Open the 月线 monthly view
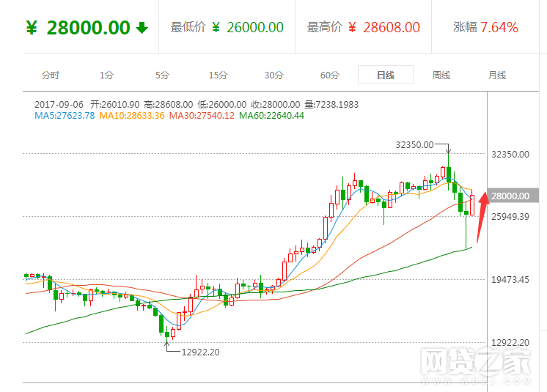Viewport: 547px width, 392px height. tap(497, 75)
